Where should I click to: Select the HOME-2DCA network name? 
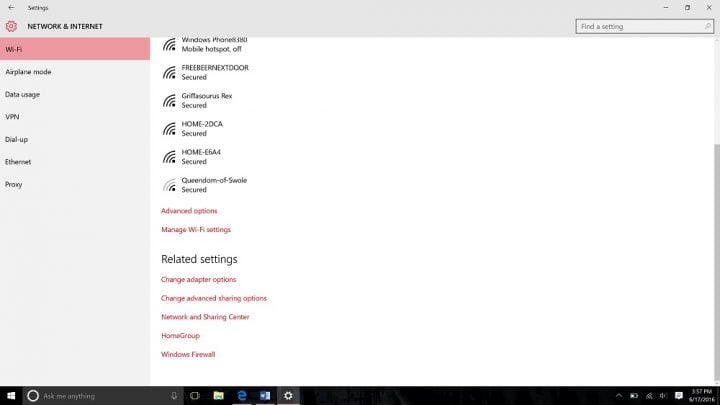click(x=202, y=124)
